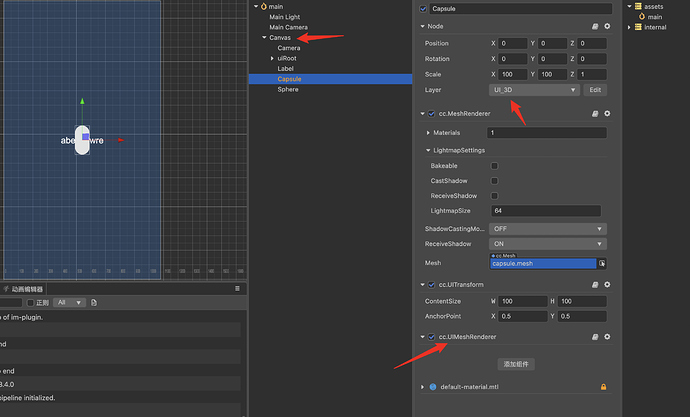The height and width of the screenshot is (417, 690).
Task: Click the 添加组件 add component button
Action: click(516, 364)
